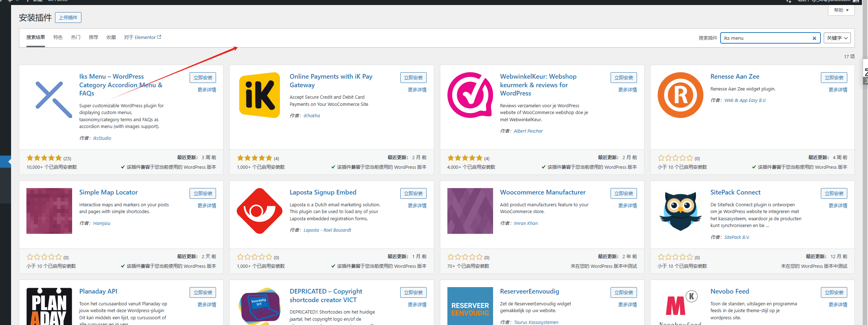Open 更多详情 for Simple Map Locator

pyautogui.click(x=207, y=206)
